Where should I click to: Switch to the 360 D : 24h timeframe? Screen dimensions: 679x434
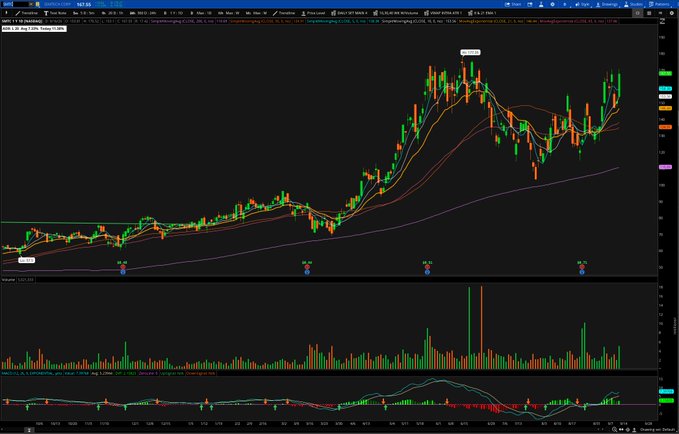pyautogui.click(x=143, y=13)
